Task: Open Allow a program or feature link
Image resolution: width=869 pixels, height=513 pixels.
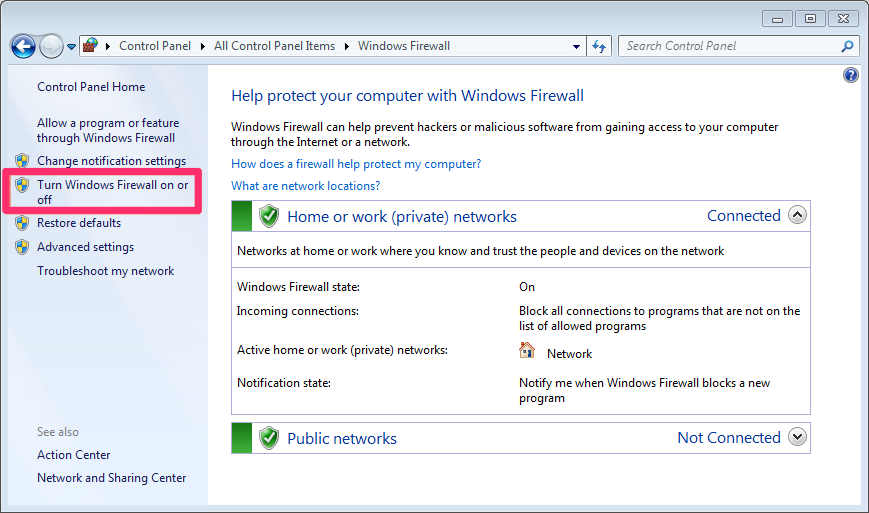Action: (x=108, y=130)
